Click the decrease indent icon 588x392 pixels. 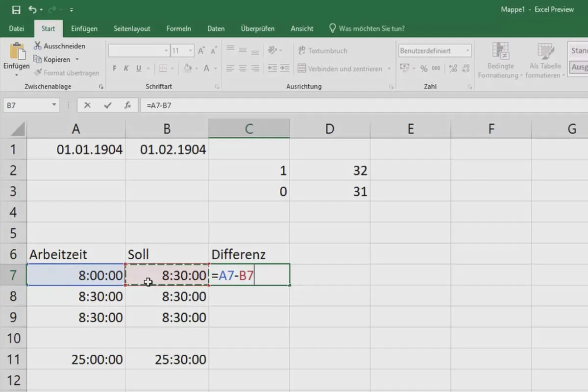[272, 69]
